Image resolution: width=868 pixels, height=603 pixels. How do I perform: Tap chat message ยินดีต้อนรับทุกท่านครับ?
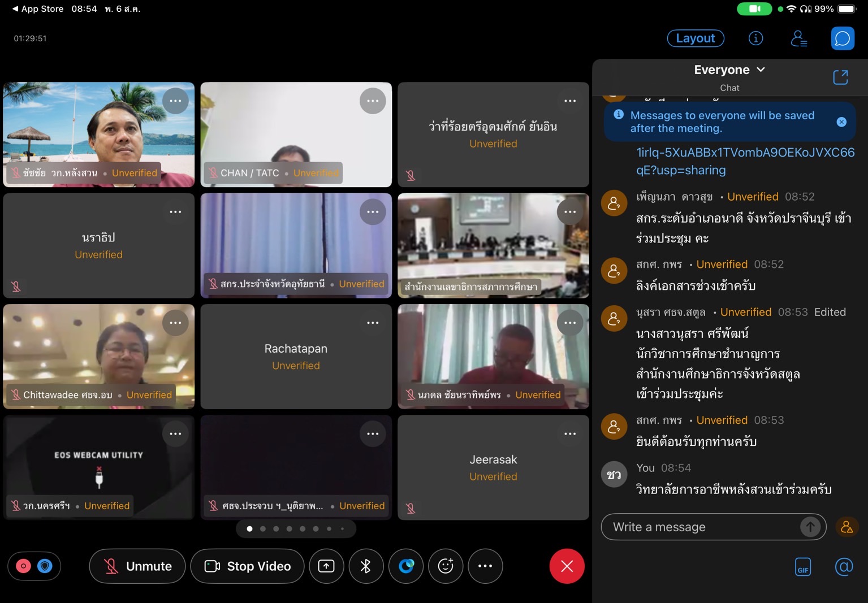point(696,441)
